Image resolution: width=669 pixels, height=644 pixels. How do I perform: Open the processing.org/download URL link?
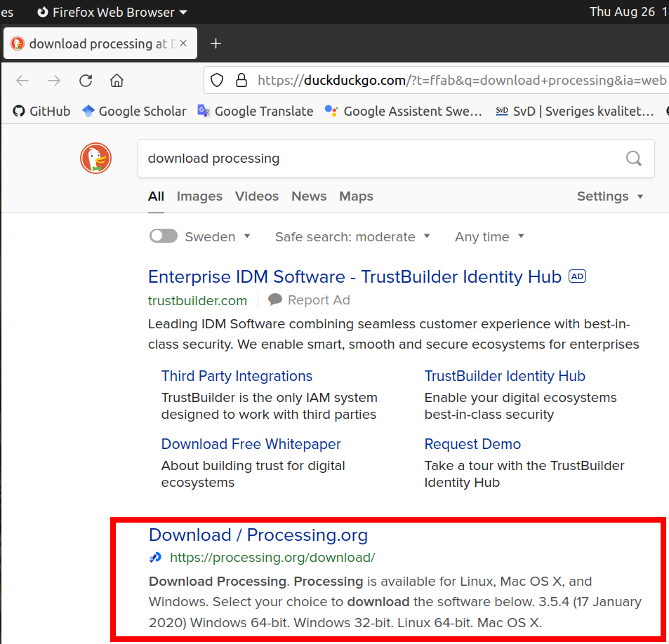(272, 558)
